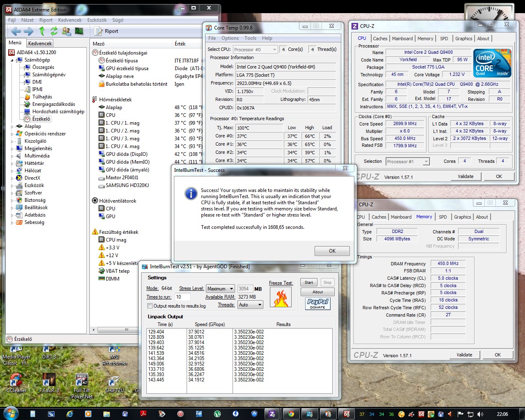
Task: Click the Mező column header
Action: coord(131,43)
